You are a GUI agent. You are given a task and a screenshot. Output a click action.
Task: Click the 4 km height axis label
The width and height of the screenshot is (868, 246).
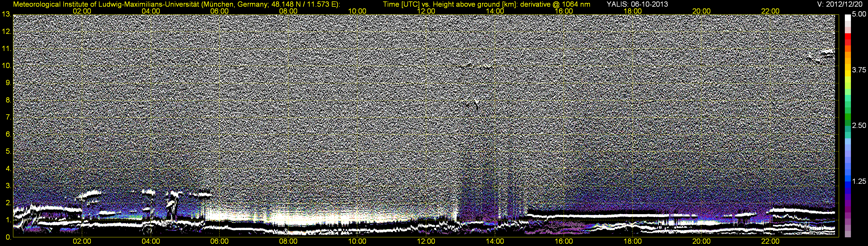(x=8, y=169)
